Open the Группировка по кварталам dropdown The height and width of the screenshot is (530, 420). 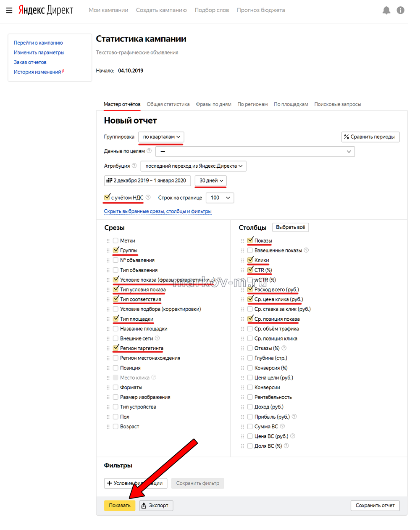coord(161,137)
